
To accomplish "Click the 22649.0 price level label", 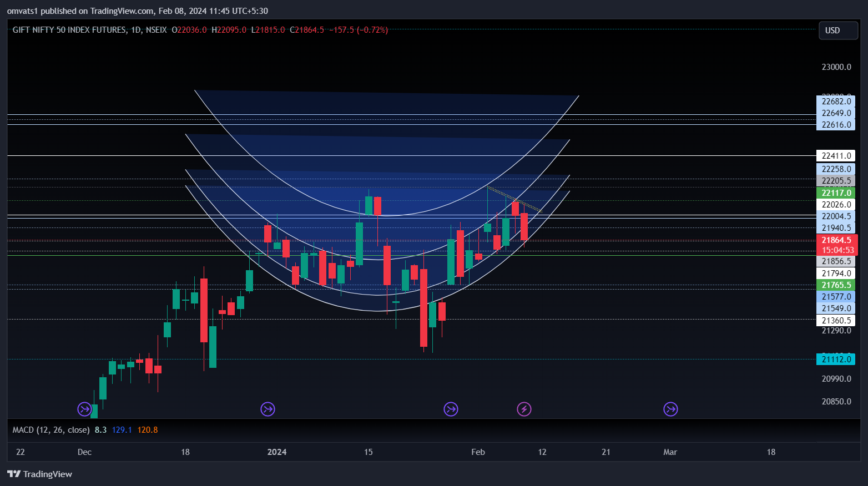I will [x=836, y=113].
